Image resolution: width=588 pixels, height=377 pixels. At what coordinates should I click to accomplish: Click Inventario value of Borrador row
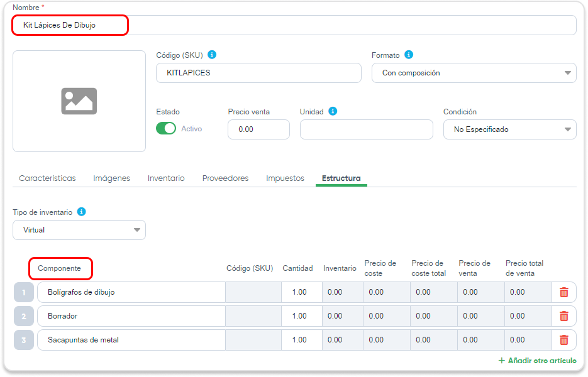[x=343, y=316]
